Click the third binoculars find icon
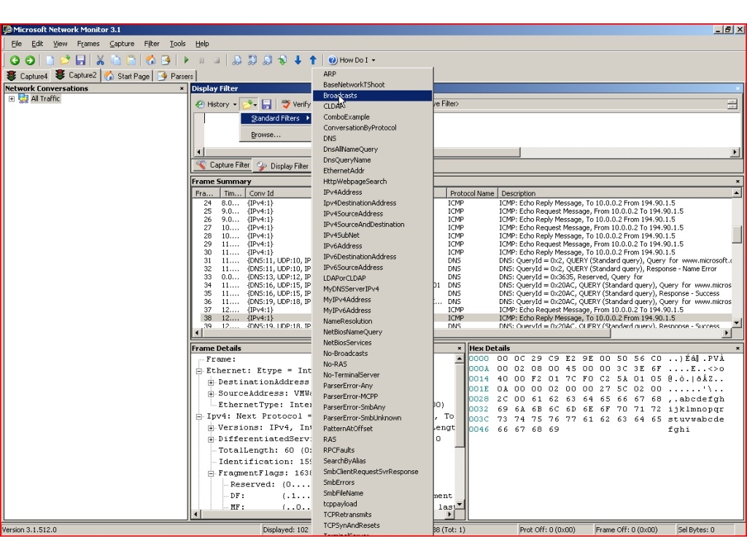 (x=267, y=60)
